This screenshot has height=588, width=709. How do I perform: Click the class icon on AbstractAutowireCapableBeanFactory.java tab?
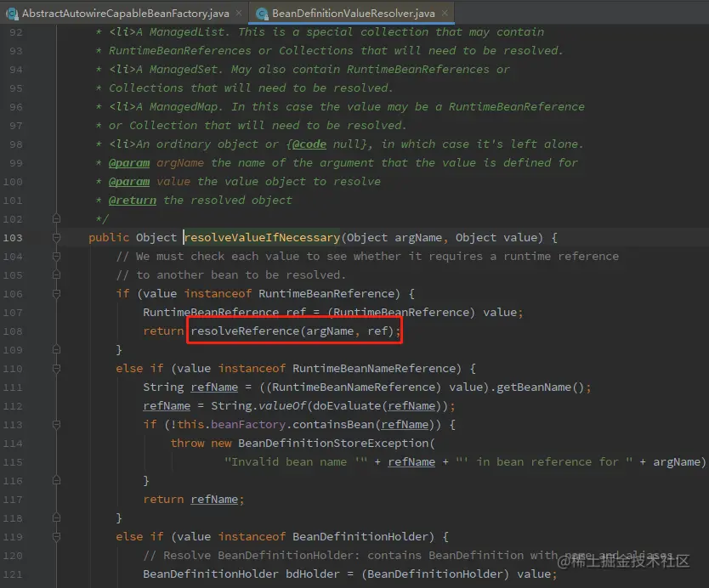click(12, 14)
